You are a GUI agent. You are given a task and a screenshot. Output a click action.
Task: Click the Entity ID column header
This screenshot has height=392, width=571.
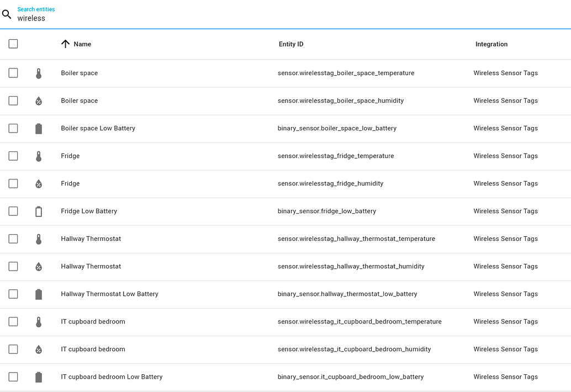click(291, 44)
